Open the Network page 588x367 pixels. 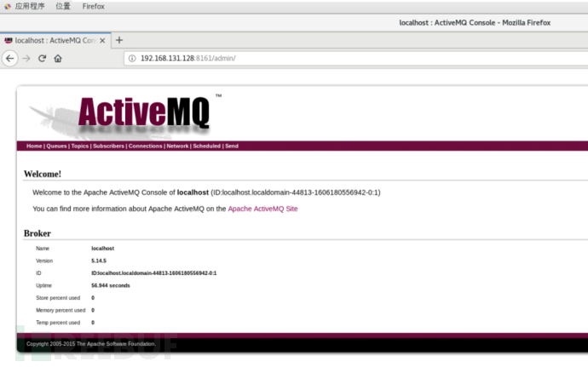click(x=178, y=146)
